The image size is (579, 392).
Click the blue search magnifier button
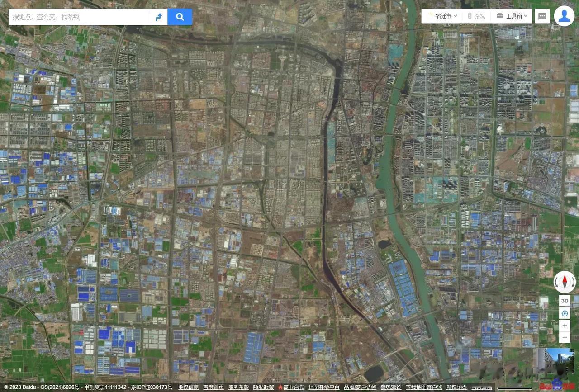pos(180,17)
